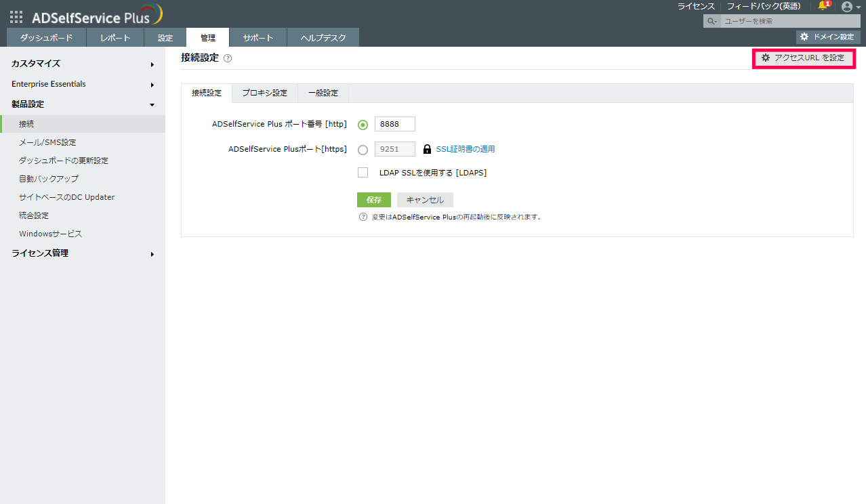
Task: Open the ライセンス link in header
Action: 696,6
